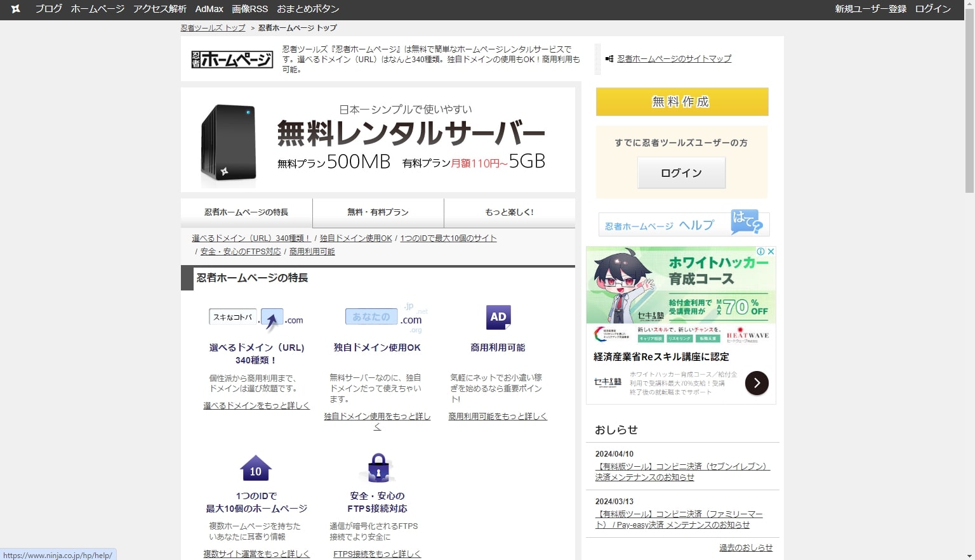Open 複数サイト運営をもっと詳しく link
The image size is (975, 560).
point(256,554)
